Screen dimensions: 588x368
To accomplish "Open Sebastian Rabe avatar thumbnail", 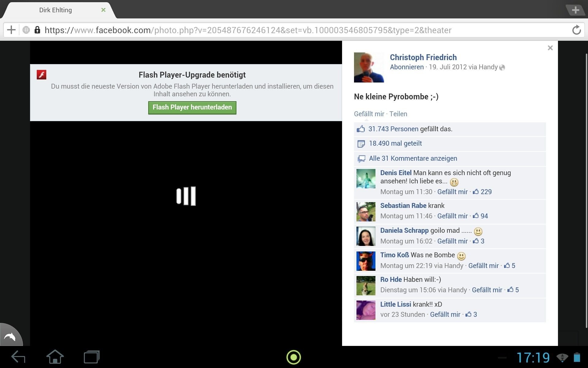I will coord(366,212).
